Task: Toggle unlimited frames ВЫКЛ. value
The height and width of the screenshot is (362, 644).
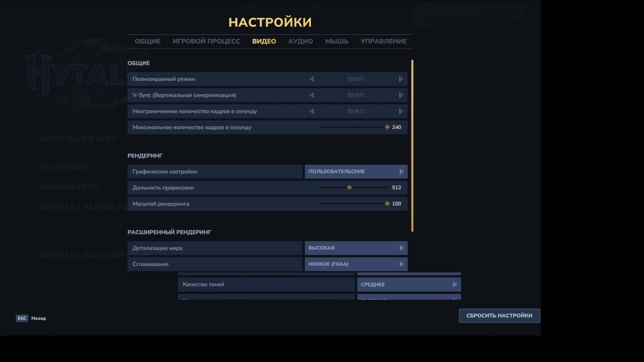Action: tap(356, 111)
